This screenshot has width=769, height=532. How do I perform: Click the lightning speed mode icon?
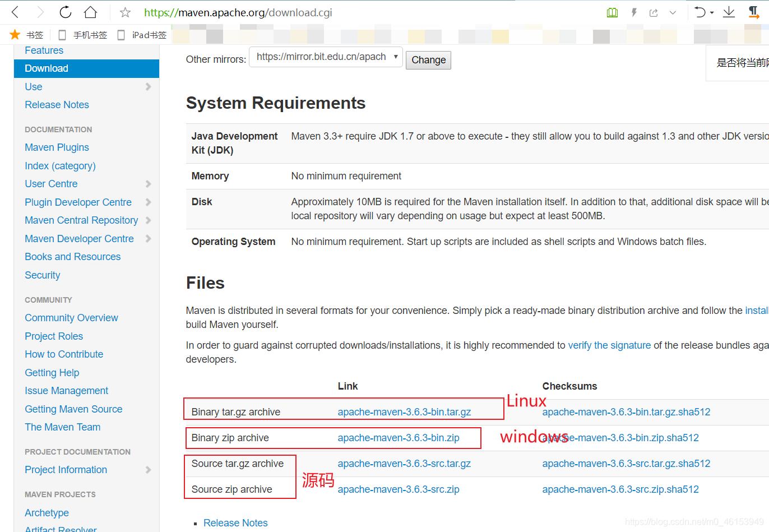coord(634,12)
